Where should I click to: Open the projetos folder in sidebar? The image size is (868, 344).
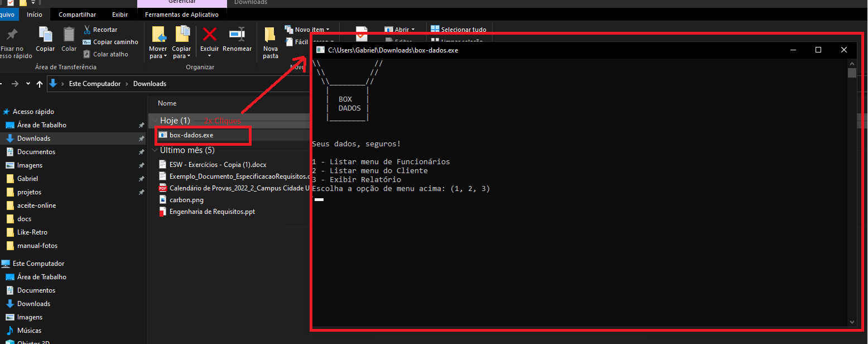pyautogui.click(x=24, y=192)
